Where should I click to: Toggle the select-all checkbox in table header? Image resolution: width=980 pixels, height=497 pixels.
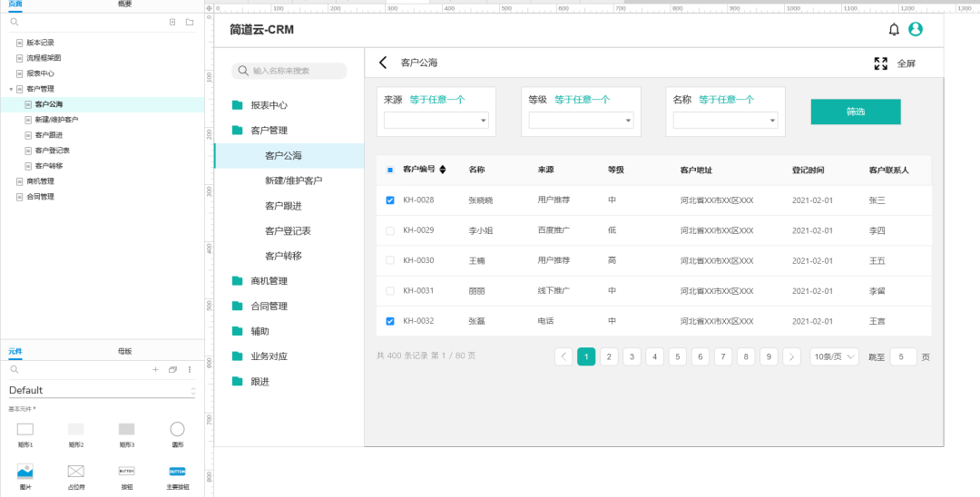(x=390, y=170)
